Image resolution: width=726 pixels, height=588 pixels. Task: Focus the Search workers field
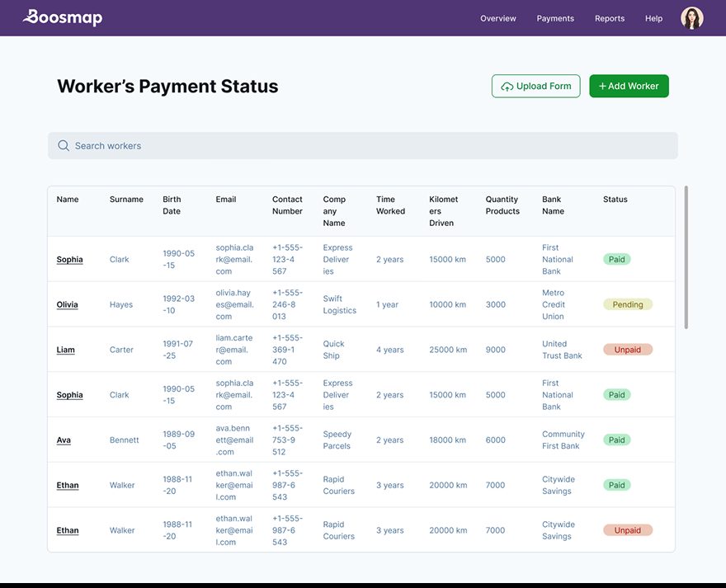pos(362,146)
